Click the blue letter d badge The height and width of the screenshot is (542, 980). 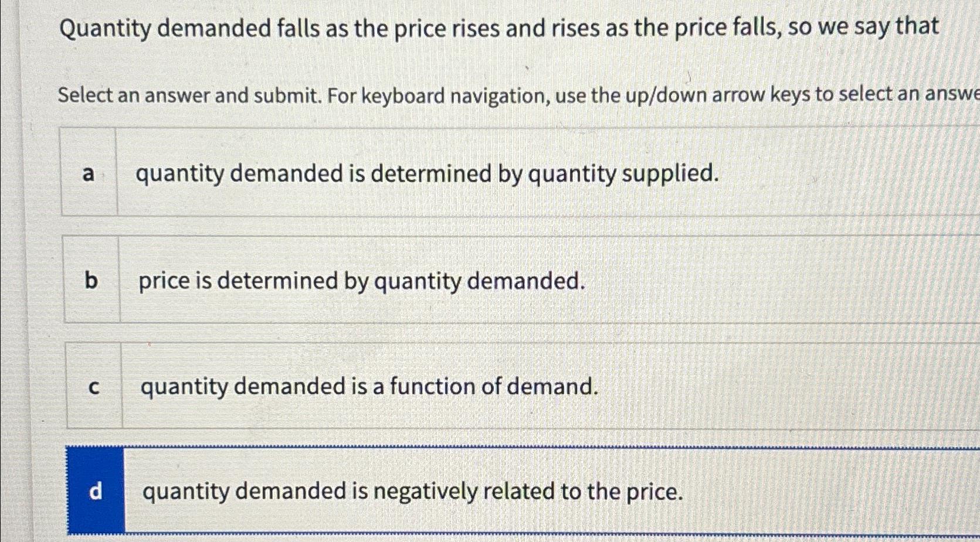click(96, 491)
